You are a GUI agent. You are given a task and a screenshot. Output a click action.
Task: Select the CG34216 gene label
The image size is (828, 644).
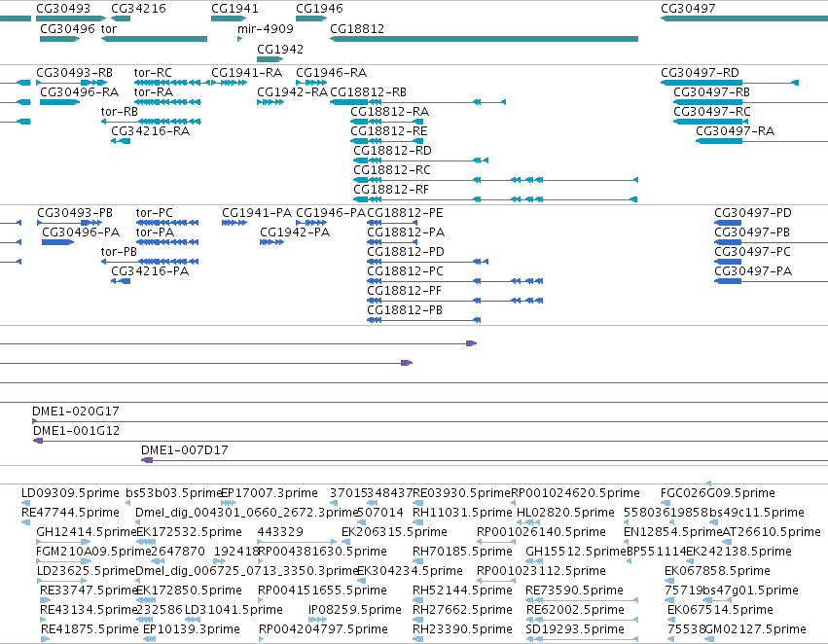coord(138,9)
